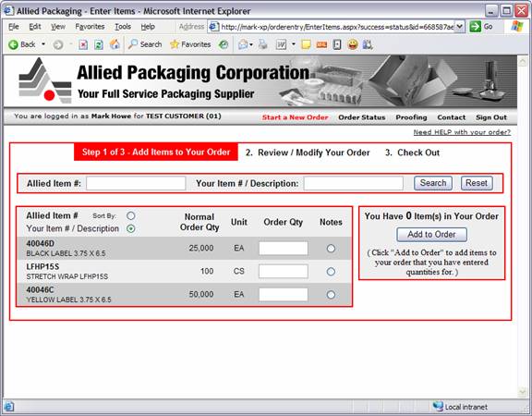
Task: Open the Favorites menu
Action: [90, 27]
